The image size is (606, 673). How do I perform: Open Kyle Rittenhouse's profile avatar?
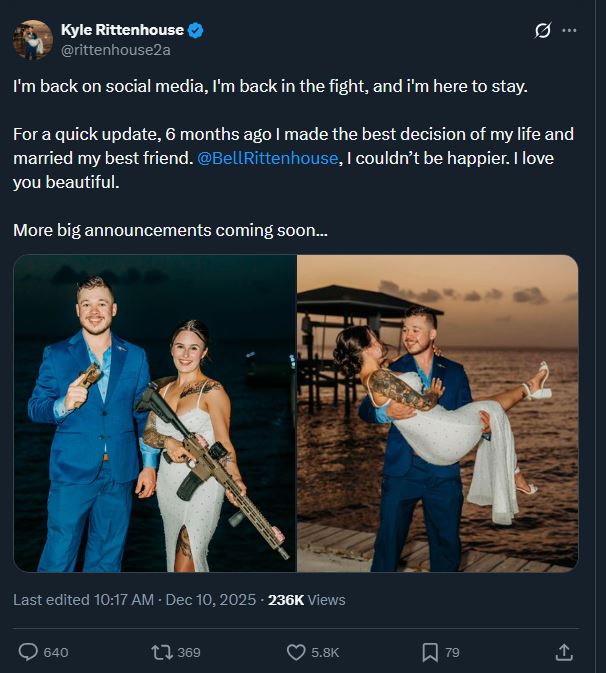32,40
